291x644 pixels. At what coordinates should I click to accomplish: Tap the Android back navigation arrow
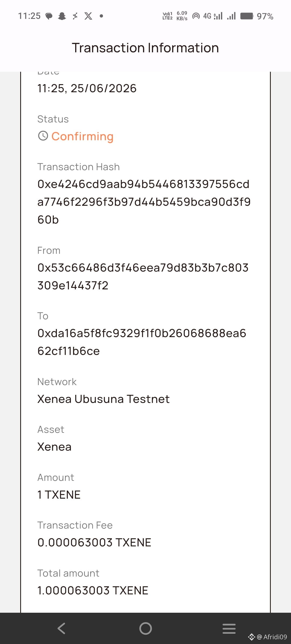(x=61, y=628)
